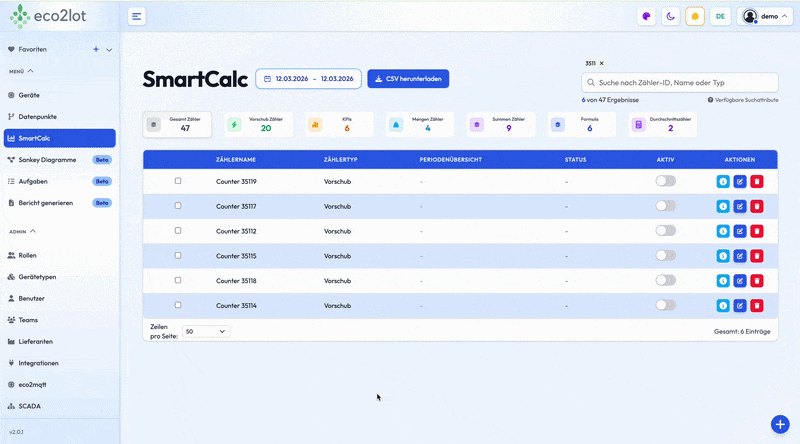The height and width of the screenshot is (444, 800).
Task: Collapse the MENÜ section
Action: 21,71
